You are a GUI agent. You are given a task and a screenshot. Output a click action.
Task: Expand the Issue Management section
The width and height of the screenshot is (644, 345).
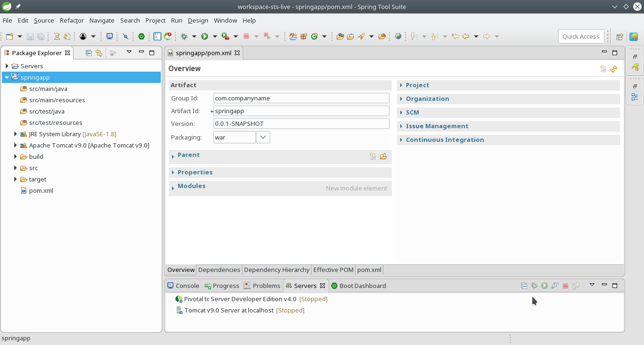pyautogui.click(x=401, y=126)
